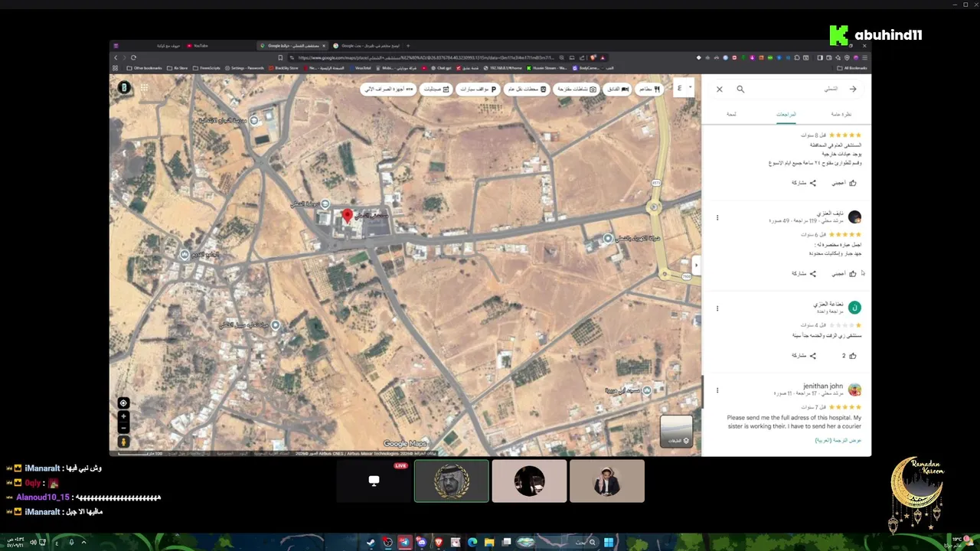Open more options for jenithan john's review
Viewport: 980px width, 551px height.
coord(717,390)
